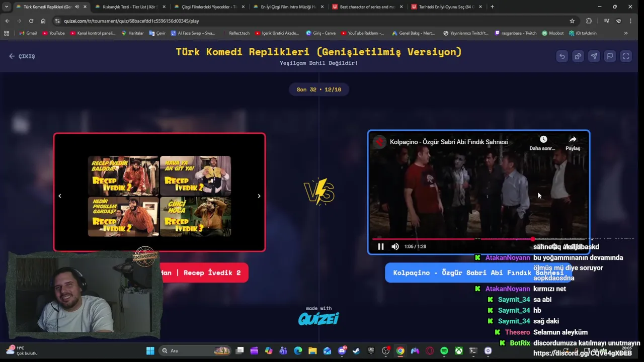
Task: Open Microsoft Edge from taskbar
Action: [298, 351]
